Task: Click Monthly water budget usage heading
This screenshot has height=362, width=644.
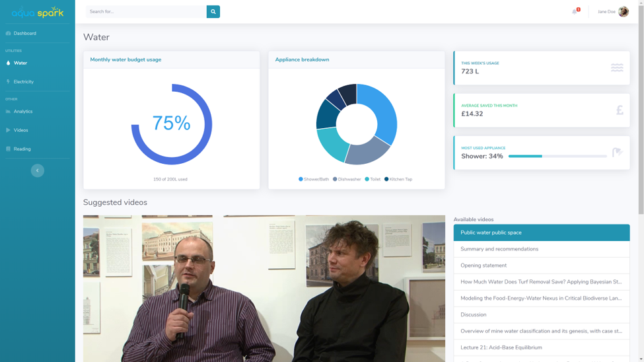Action: pos(125,59)
